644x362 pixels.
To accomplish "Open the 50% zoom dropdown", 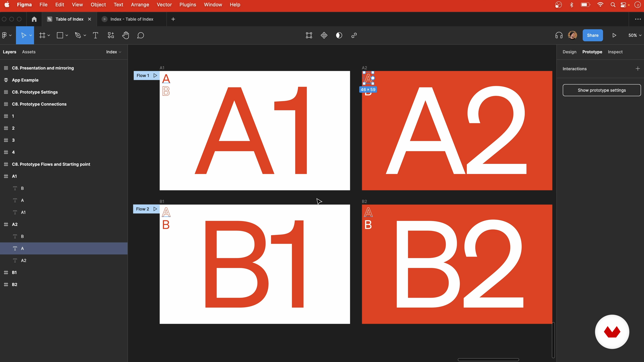I will [x=635, y=35].
